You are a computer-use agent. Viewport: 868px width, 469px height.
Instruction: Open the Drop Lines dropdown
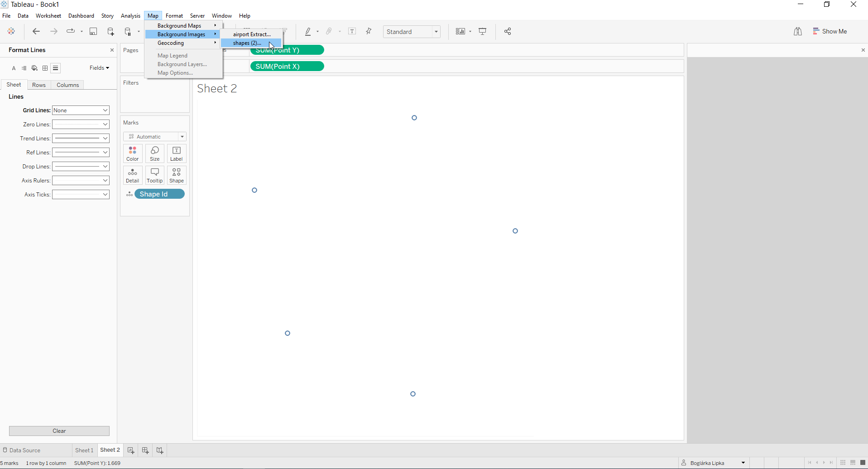pyautogui.click(x=81, y=167)
